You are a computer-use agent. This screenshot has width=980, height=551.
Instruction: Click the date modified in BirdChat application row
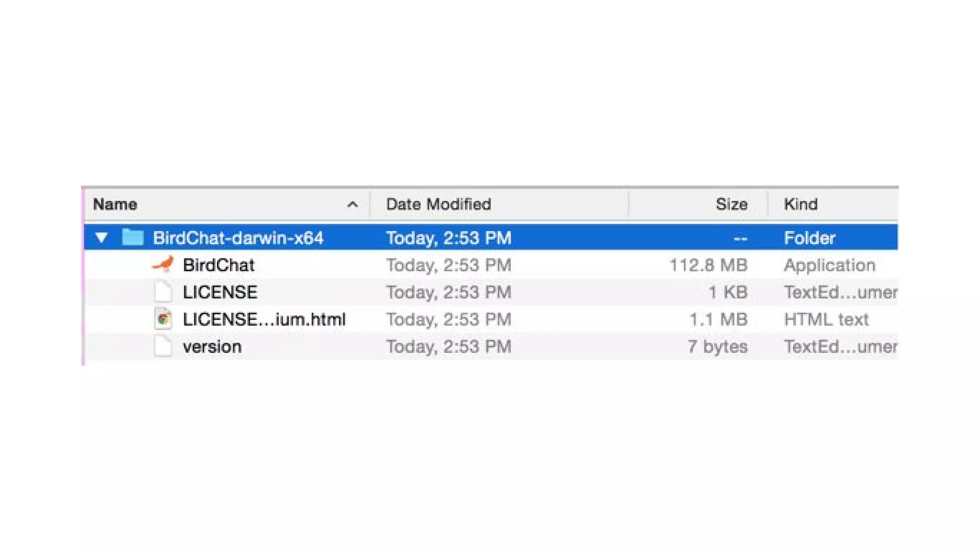449,265
